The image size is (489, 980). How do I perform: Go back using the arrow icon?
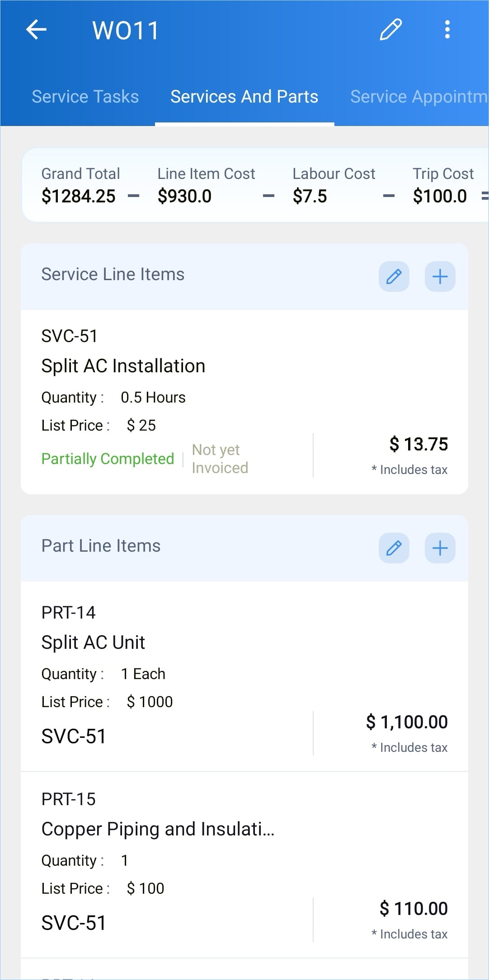[x=36, y=30]
